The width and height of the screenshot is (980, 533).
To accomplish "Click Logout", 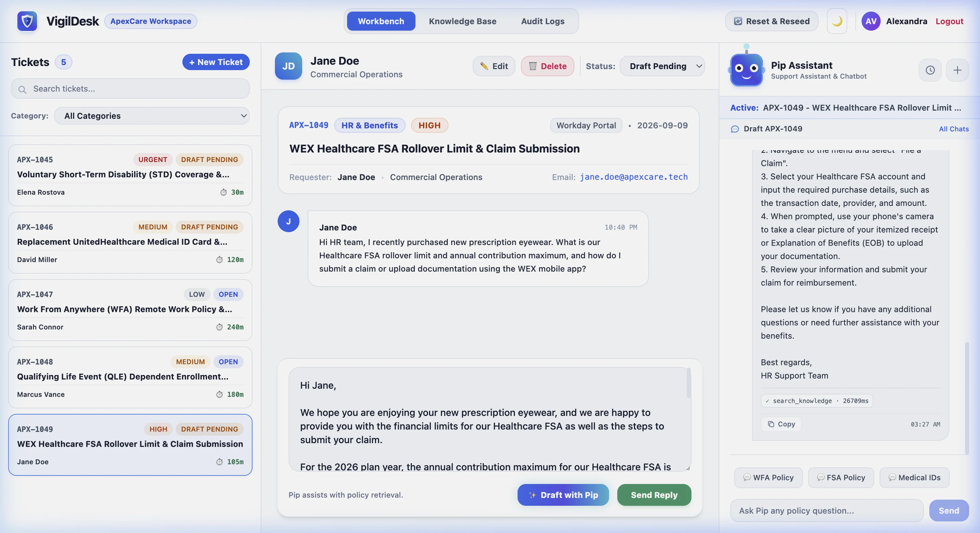I will (x=949, y=21).
